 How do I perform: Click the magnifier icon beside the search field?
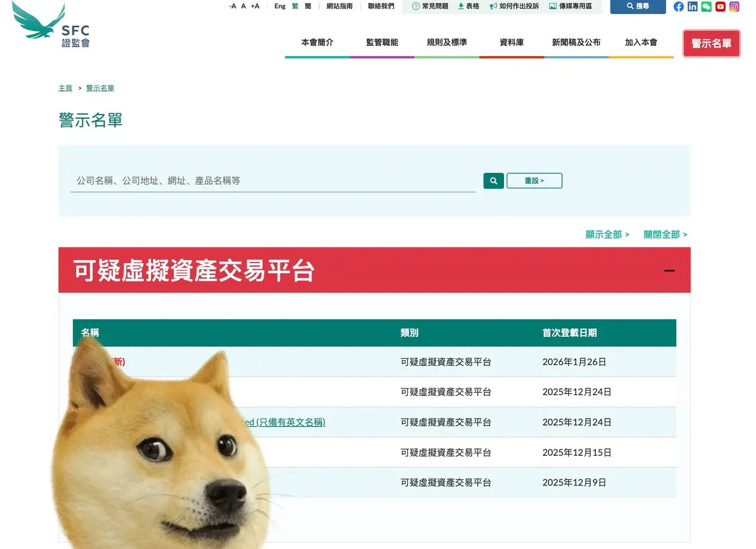[493, 181]
